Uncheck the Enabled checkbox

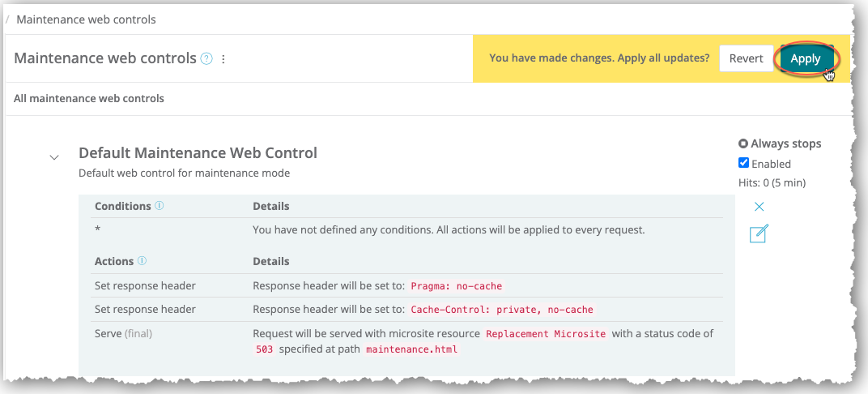pos(744,163)
